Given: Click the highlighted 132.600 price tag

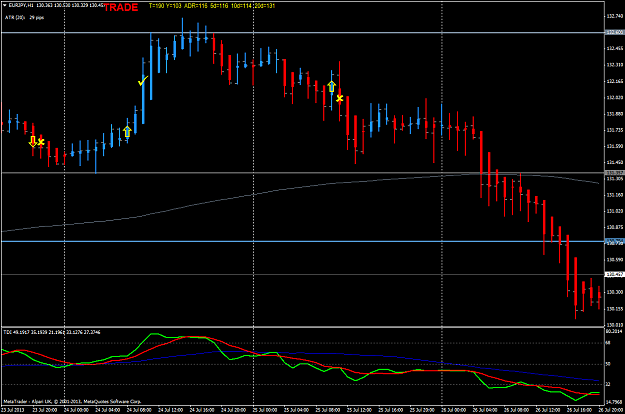Looking at the screenshot, I should 614,32.
